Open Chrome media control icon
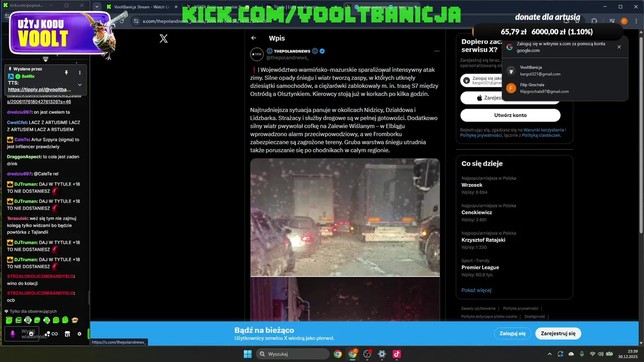This screenshot has height=362, width=644. 612,21
